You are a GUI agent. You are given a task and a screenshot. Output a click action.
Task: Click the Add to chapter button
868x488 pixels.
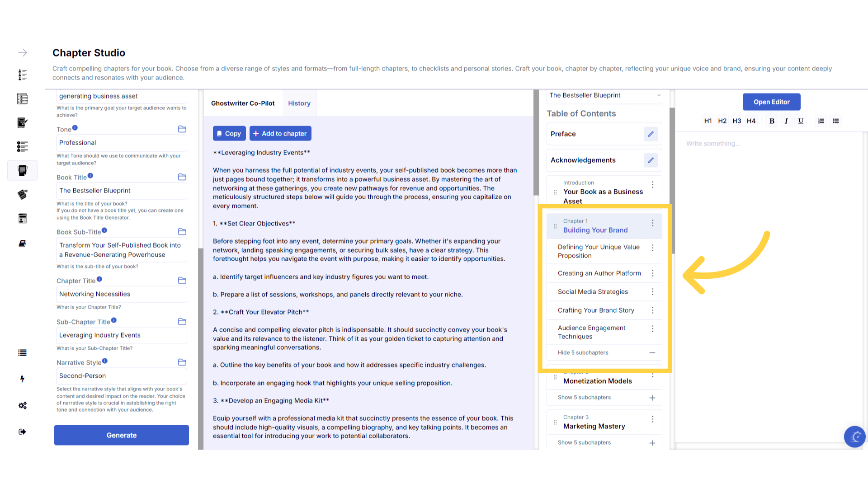[280, 134]
